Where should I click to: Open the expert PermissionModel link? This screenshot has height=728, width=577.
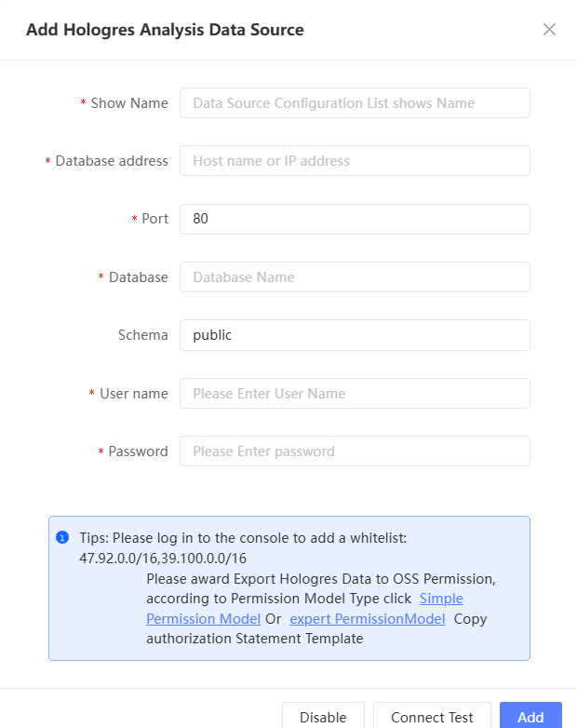(367, 618)
